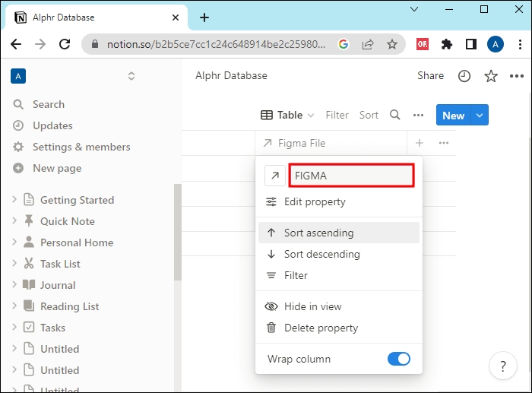Viewport: 532px width, 393px height.
Task: Click the help question mark button
Action: coord(503,366)
